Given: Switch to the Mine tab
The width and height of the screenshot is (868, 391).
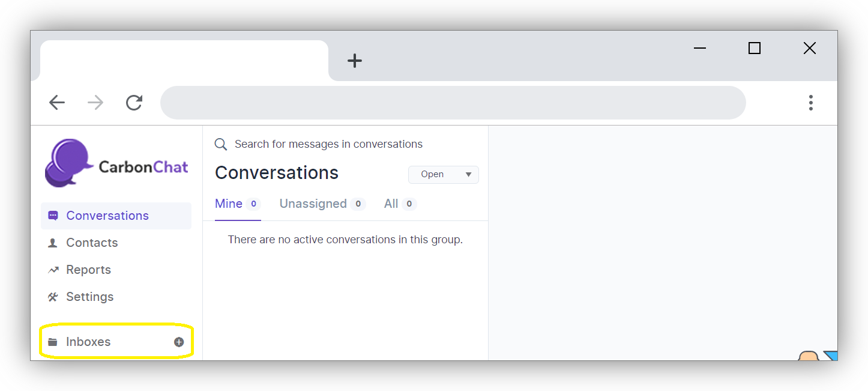Looking at the screenshot, I should tap(229, 204).
